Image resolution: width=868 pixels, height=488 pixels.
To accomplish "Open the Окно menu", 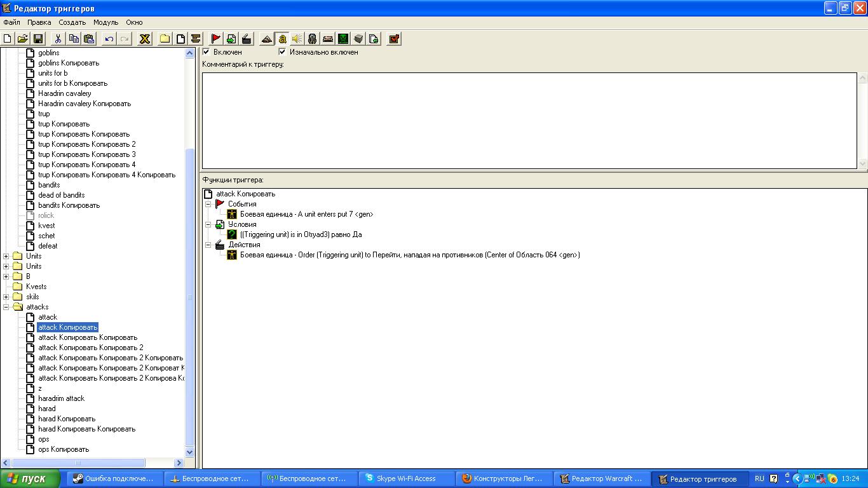I will [134, 22].
